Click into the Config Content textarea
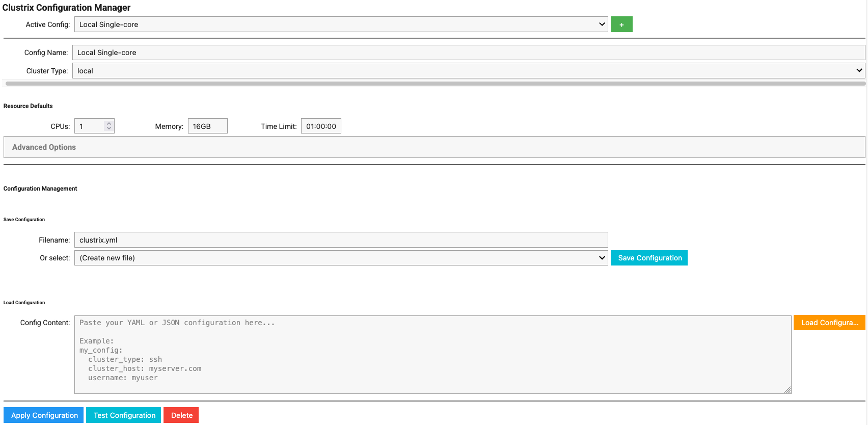This screenshot has width=868, height=425. (x=432, y=355)
